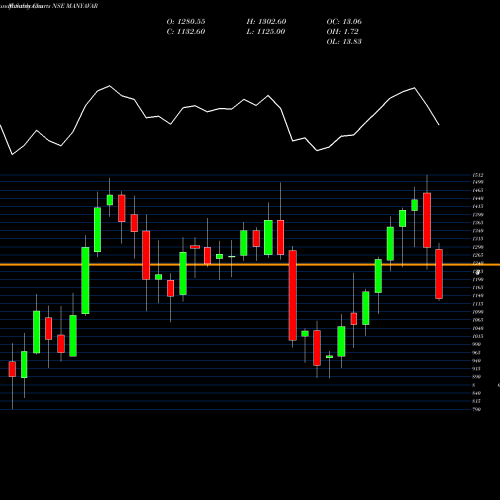Screen dimensions: 500x500
Task: Click the 799 price axis label
Action: pyautogui.click(x=477, y=409)
